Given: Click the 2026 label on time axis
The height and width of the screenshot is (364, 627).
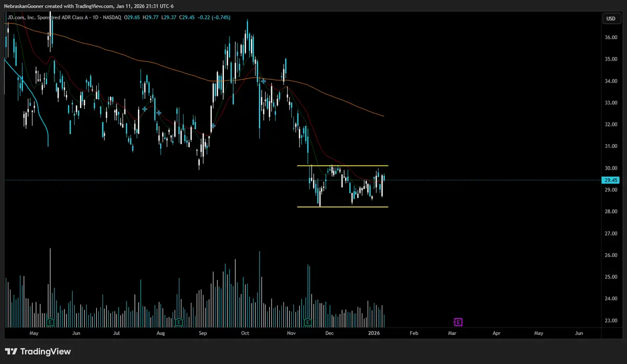Looking at the screenshot, I should 374,333.
